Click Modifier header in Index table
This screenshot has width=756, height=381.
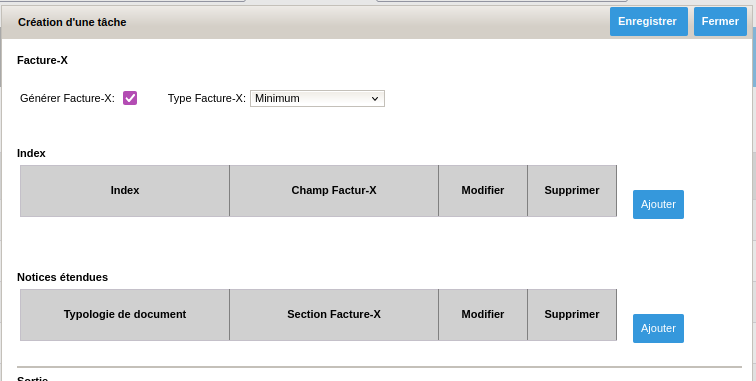click(x=483, y=190)
